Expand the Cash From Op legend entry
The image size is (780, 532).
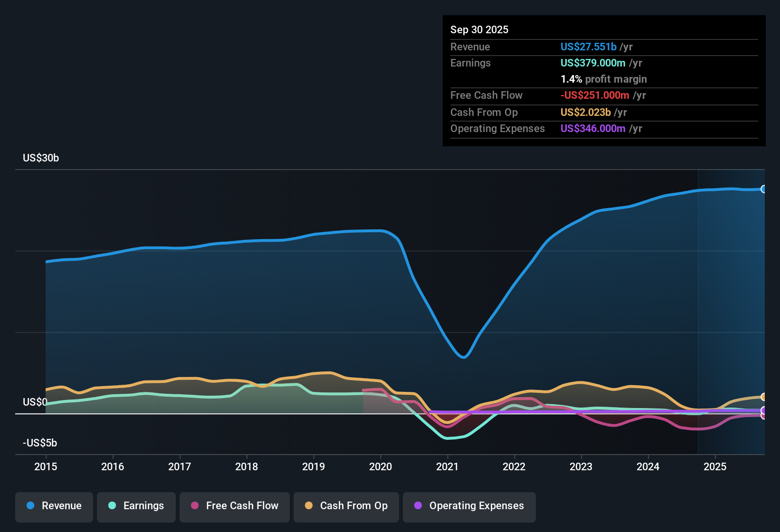tap(346, 506)
